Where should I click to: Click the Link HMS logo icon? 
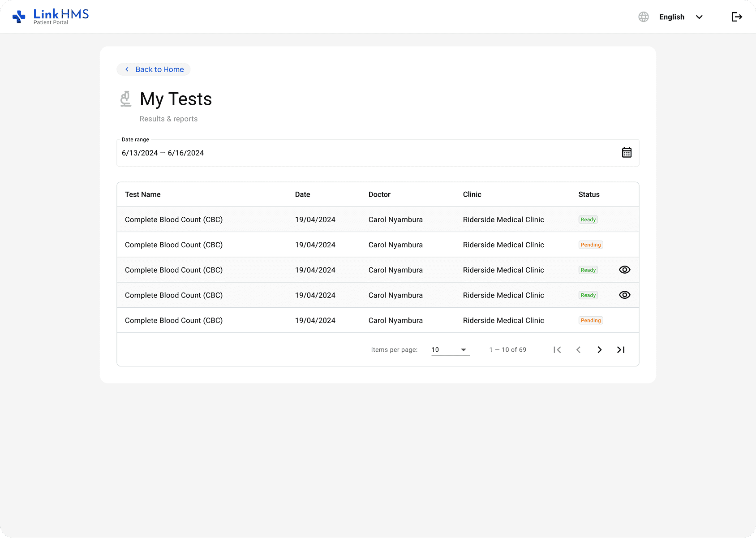[x=19, y=17]
